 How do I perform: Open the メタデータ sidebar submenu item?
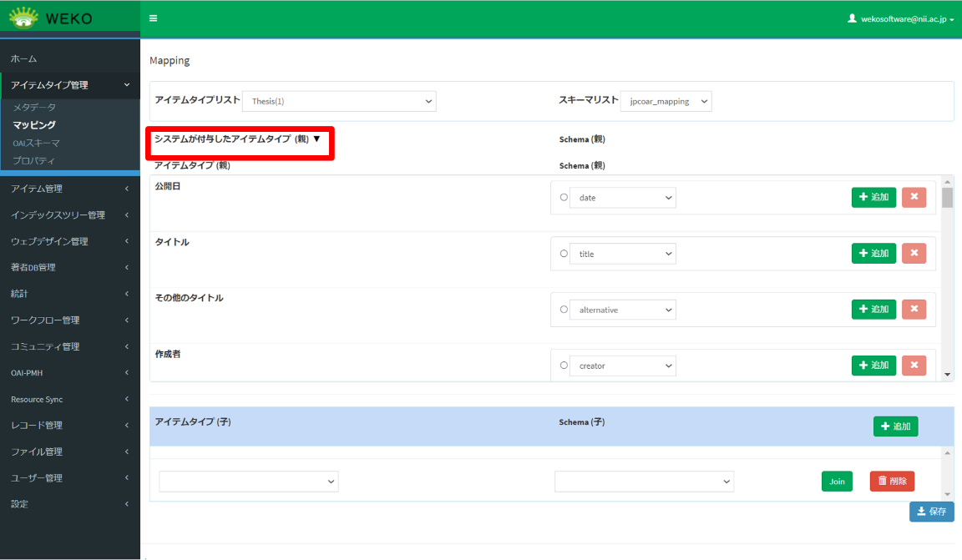(34, 108)
